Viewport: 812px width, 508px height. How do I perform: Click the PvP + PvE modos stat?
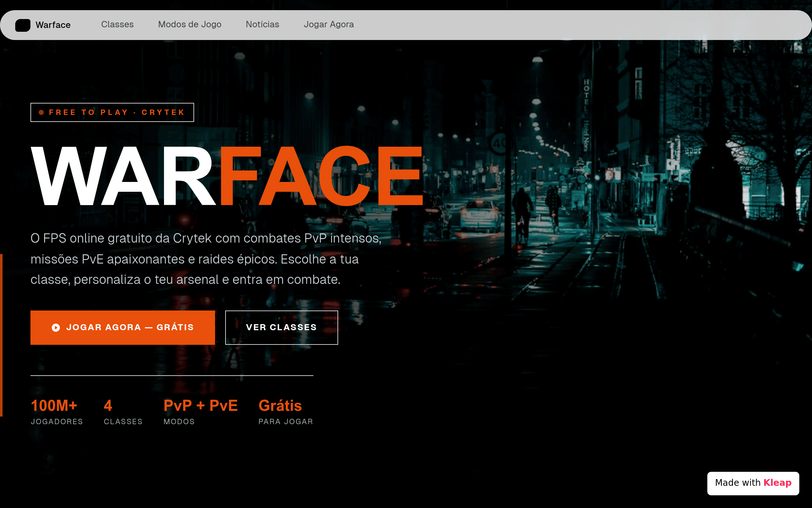(x=201, y=411)
